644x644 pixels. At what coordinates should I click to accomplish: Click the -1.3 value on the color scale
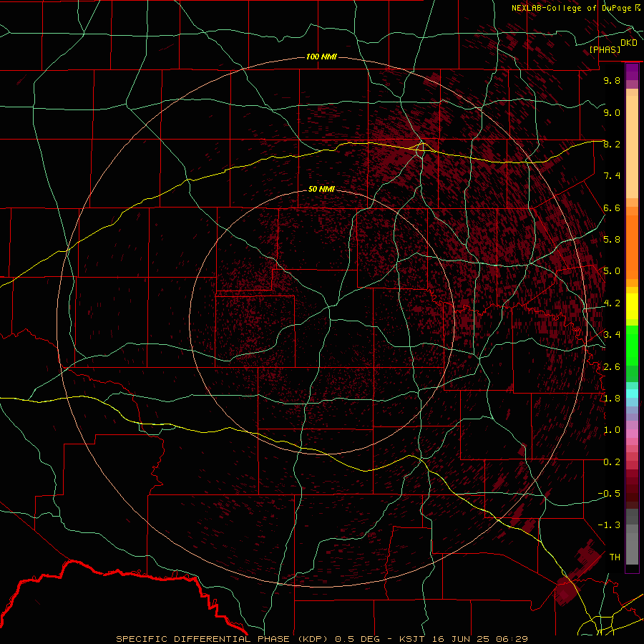[609, 525]
